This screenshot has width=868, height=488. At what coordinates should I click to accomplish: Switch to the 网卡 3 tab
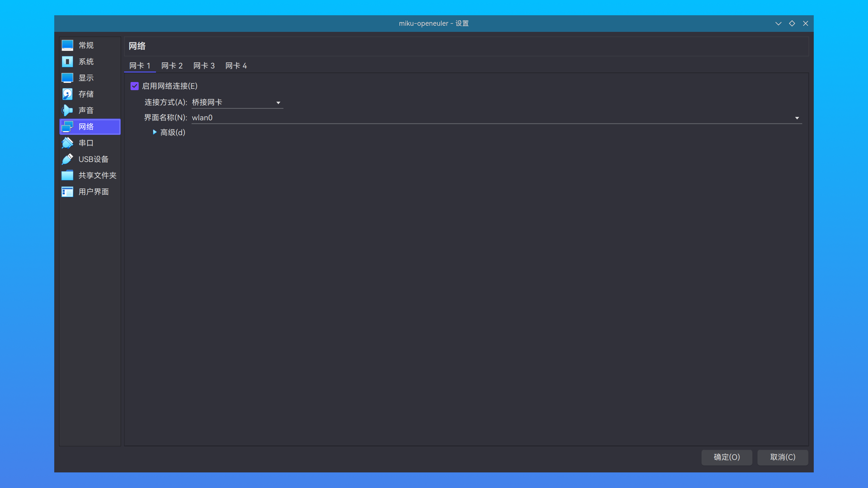[204, 66]
